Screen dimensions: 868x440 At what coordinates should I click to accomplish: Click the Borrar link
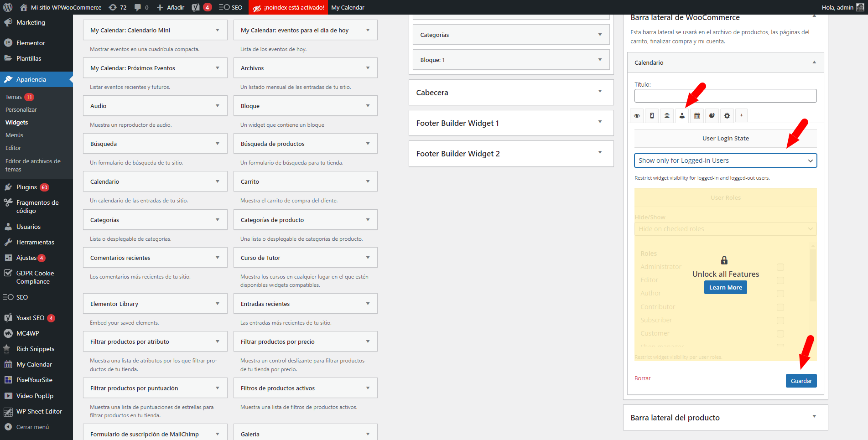coord(642,378)
